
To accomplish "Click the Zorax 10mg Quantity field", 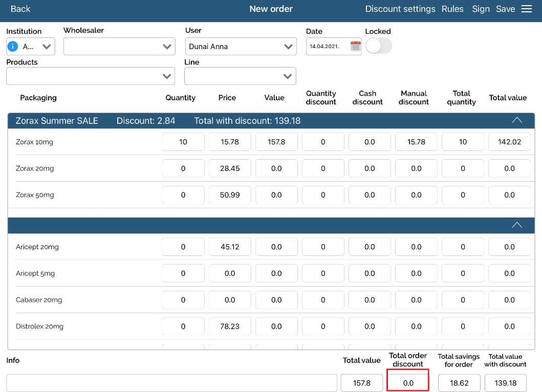I will coord(183,142).
